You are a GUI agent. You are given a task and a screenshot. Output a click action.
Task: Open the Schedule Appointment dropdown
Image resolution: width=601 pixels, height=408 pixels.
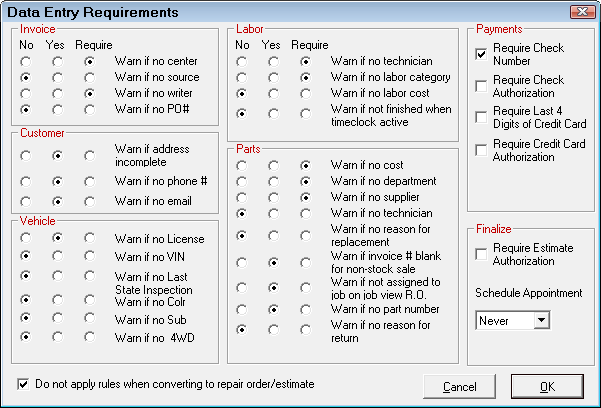click(541, 320)
